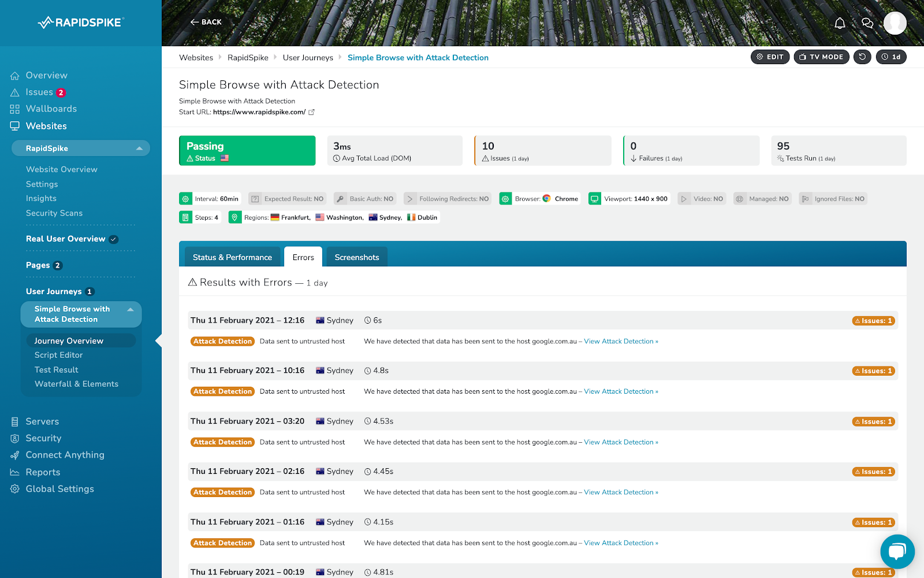Click the Wallboards grid icon
The image size is (924, 578).
click(15, 109)
